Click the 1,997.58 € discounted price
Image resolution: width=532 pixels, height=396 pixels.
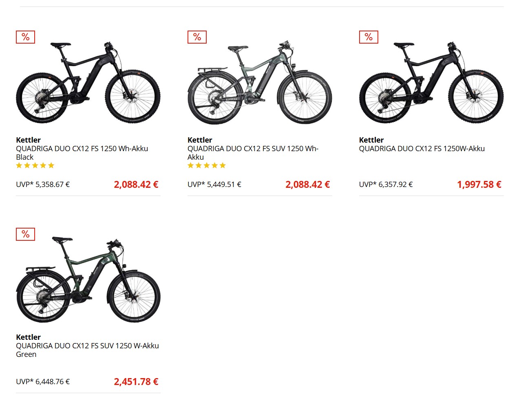pos(479,184)
